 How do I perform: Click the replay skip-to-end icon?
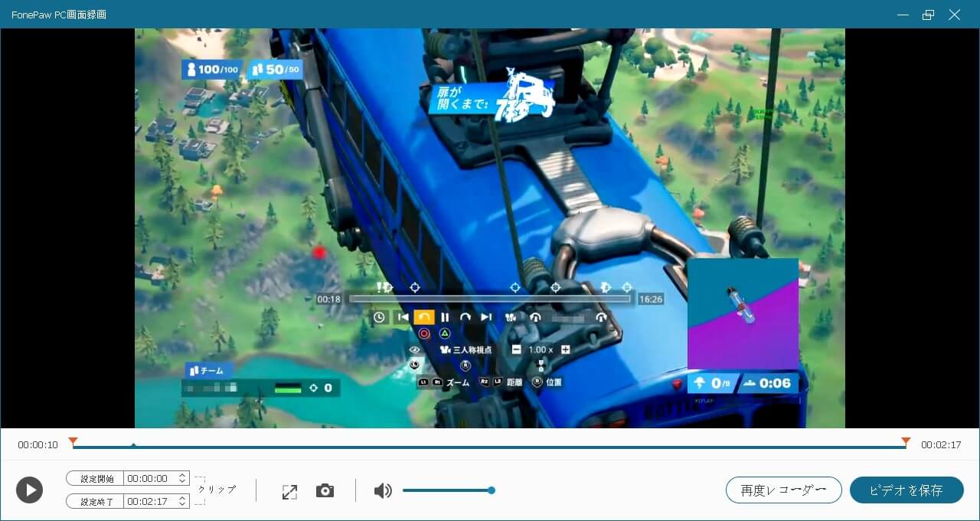pyautogui.click(x=485, y=317)
